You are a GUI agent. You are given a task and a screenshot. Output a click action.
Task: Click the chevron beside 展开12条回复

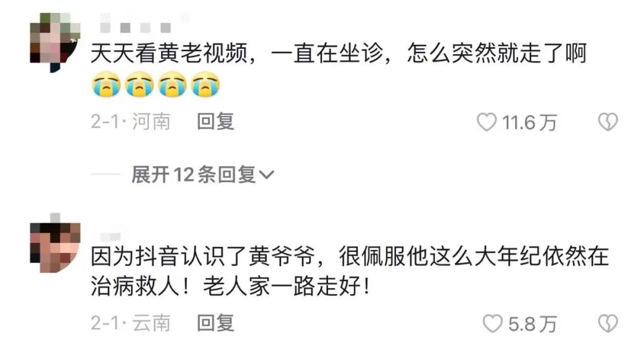pos(266,175)
